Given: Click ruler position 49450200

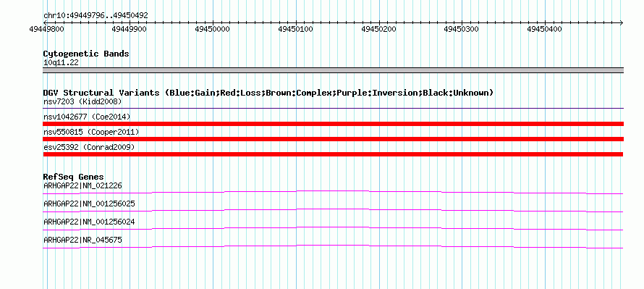Looking at the screenshot, I should (378, 29).
